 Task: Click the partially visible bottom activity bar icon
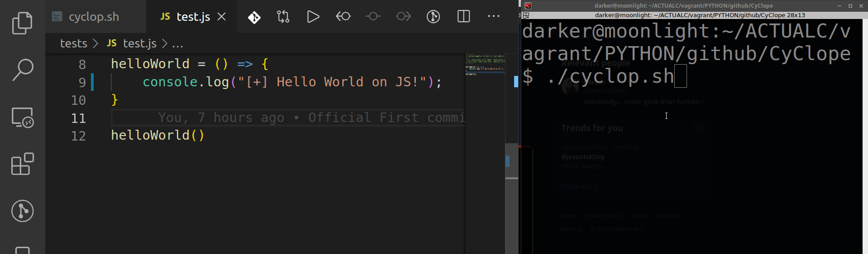pos(22,250)
